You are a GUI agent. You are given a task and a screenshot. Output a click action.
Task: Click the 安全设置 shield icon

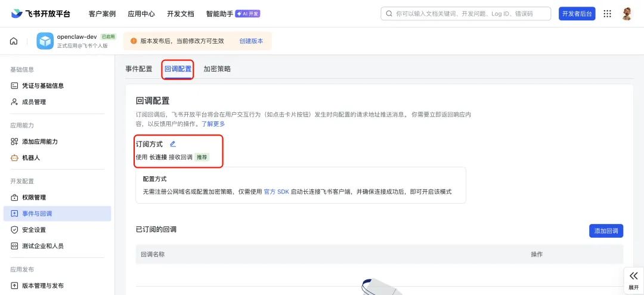14,229
